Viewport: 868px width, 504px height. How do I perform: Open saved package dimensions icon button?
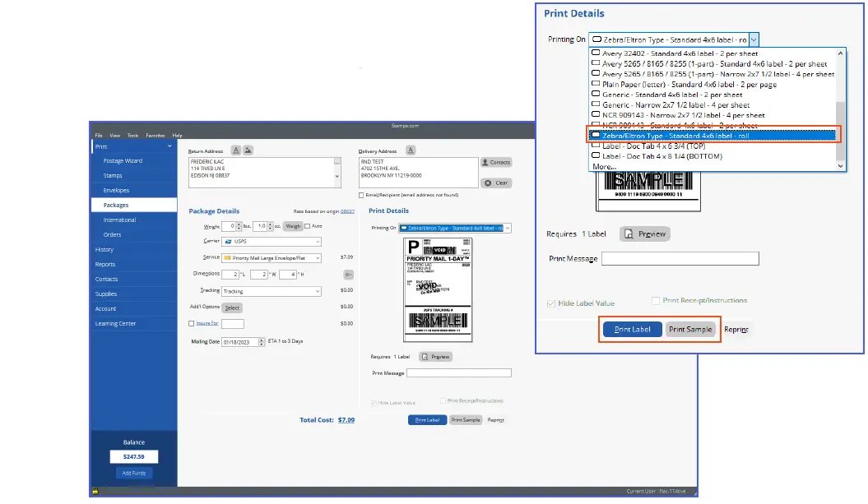pos(348,275)
